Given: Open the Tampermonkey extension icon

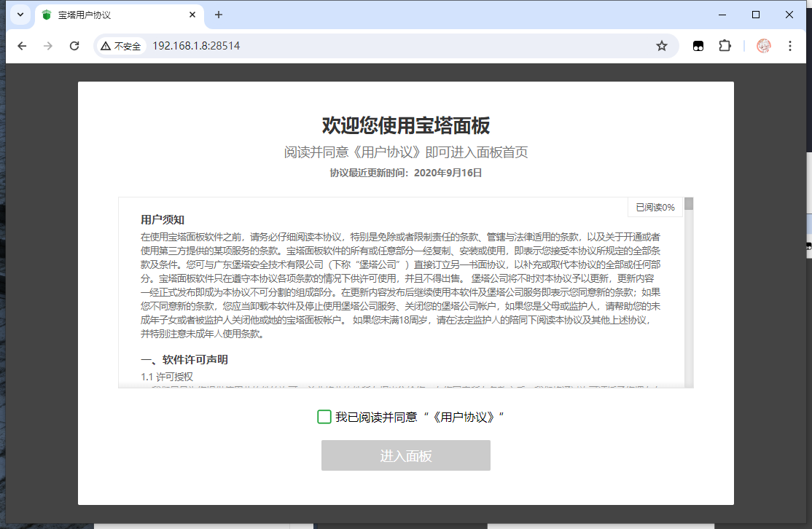Looking at the screenshot, I should pos(698,46).
